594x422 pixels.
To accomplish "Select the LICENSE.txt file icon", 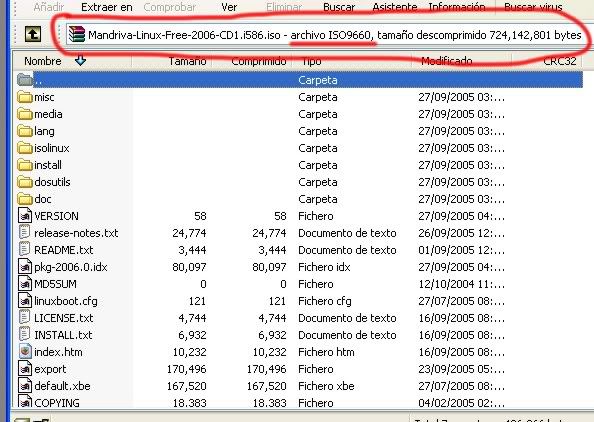I will pyautogui.click(x=25, y=317).
